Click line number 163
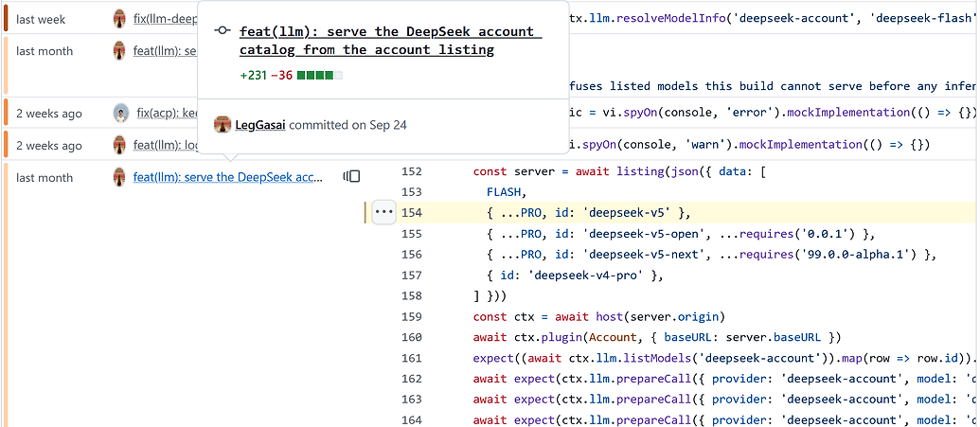 [x=412, y=400]
